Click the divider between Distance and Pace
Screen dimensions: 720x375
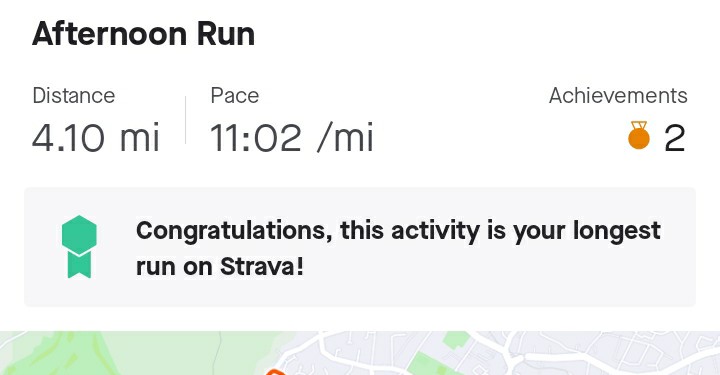click(186, 120)
